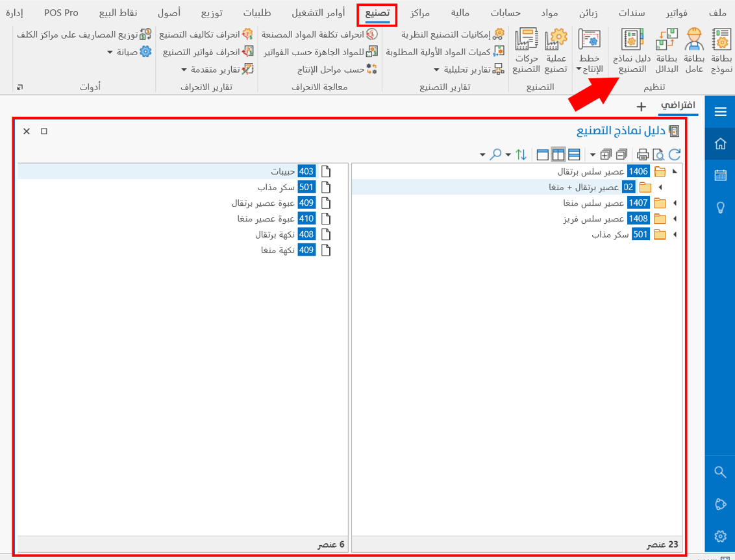Switch to the split vertical panes view
The width and height of the screenshot is (735, 560).
pos(558,154)
